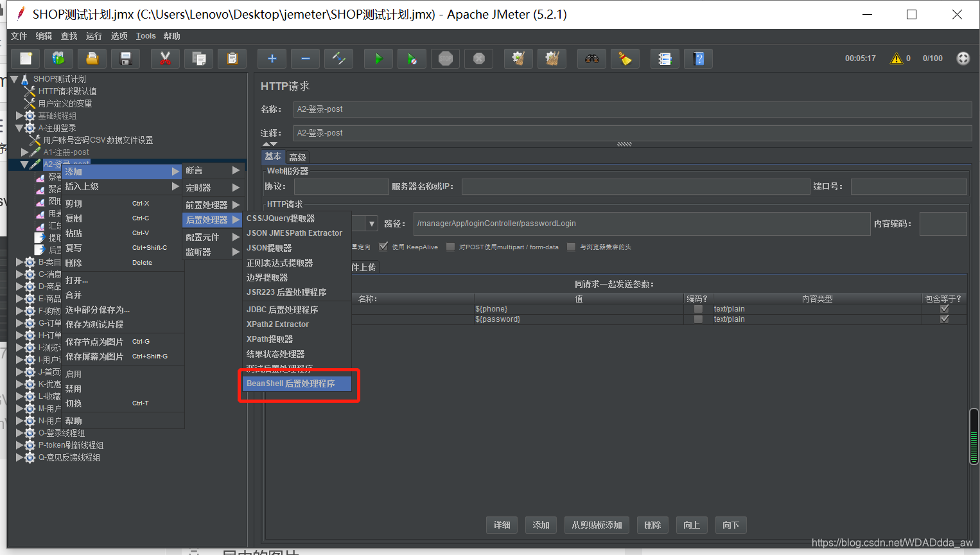Click the Copy toolbar icon
This screenshot has width=980, height=555.
199,58
